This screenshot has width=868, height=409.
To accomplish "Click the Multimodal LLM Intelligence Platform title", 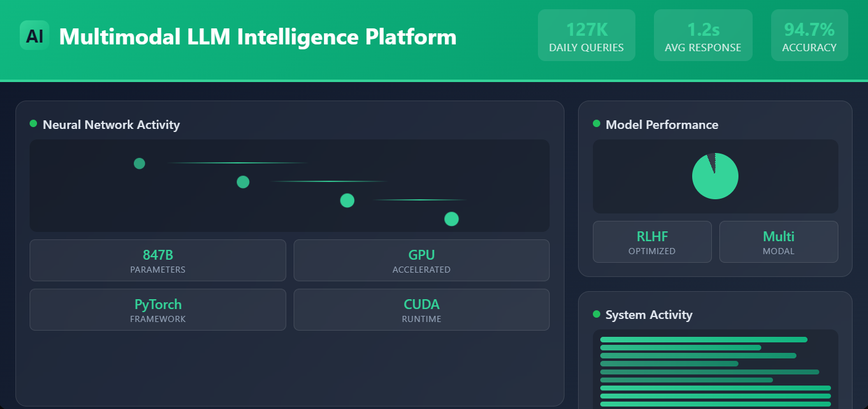I will point(258,37).
